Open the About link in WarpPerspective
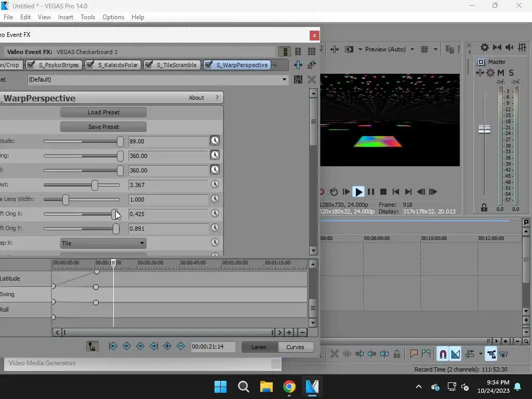This screenshot has width=532, height=399. tap(196, 98)
